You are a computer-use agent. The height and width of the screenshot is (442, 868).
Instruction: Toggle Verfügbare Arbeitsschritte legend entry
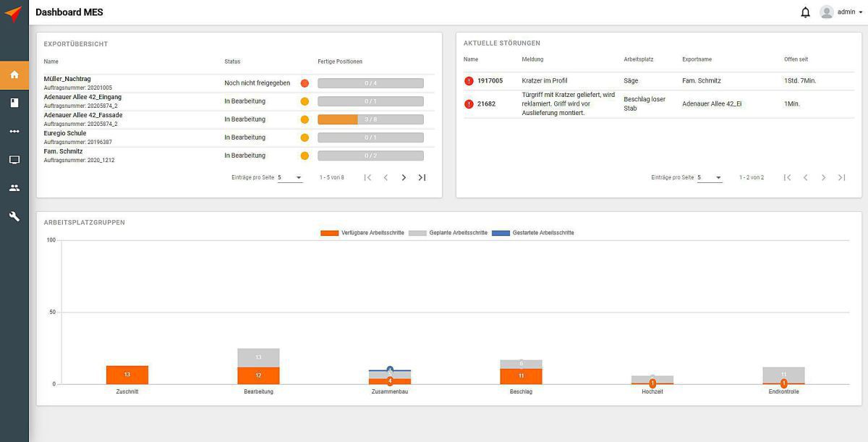tap(362, 233)
